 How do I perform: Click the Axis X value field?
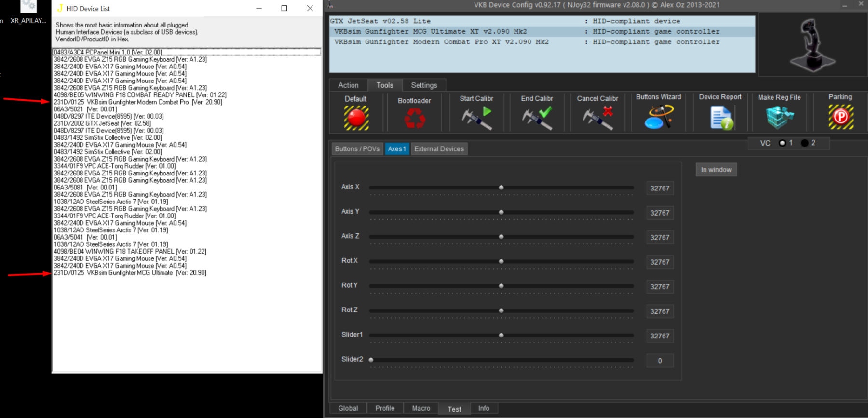(660, 189)
